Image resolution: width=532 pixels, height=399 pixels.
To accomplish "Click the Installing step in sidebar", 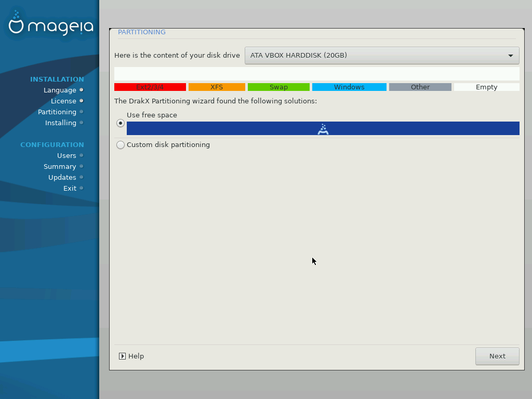I will 60,123.
